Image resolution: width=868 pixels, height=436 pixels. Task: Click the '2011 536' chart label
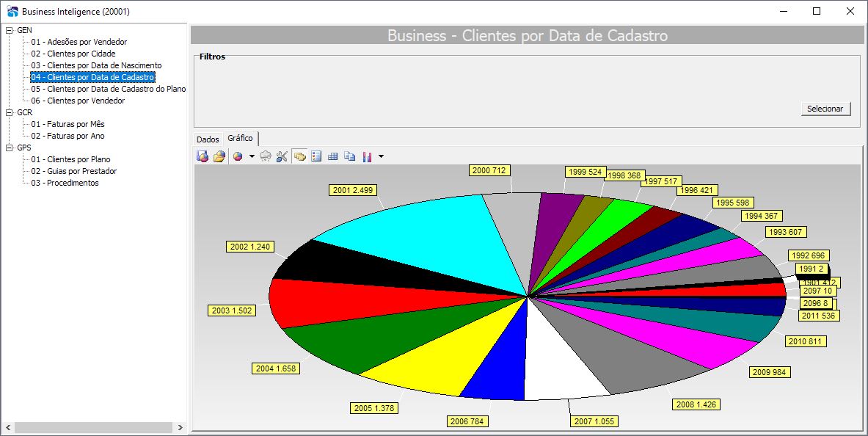point(819,316)
